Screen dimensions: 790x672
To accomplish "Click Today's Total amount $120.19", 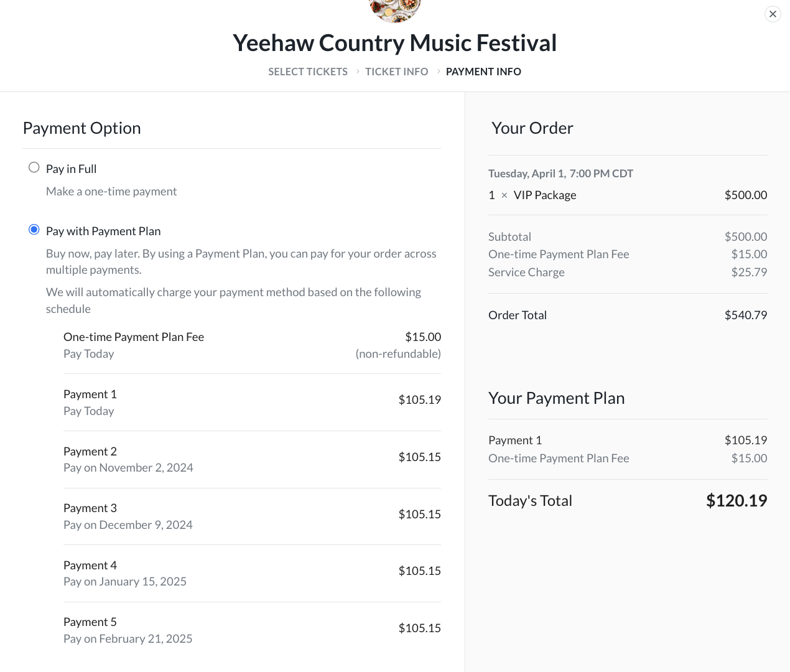I will (737, 500).
